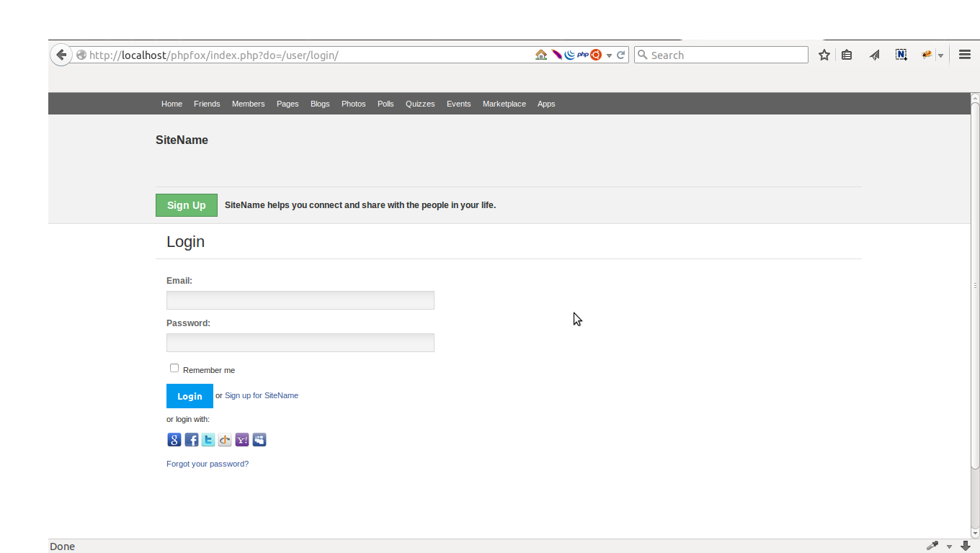
Task: Open the small status bar dropdown arrow
Action: 949,547
